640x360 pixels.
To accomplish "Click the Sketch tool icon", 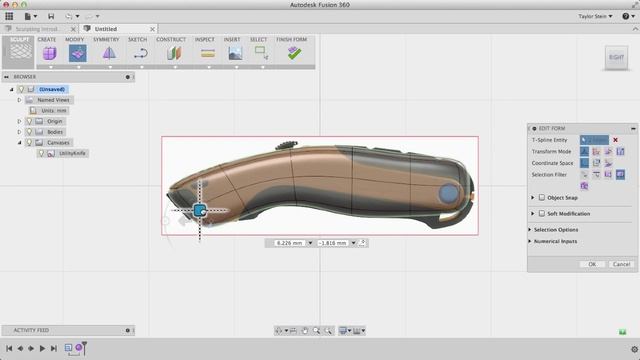I will 141,53.
